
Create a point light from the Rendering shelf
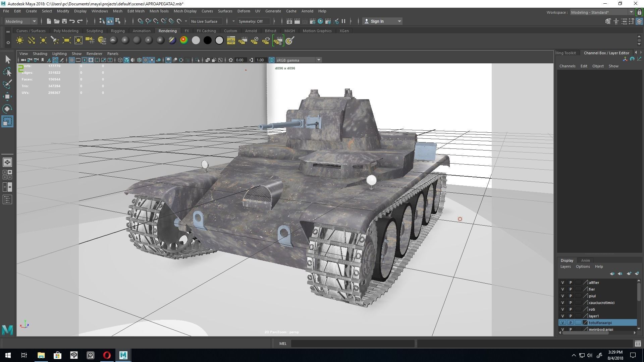click(43, 40)
